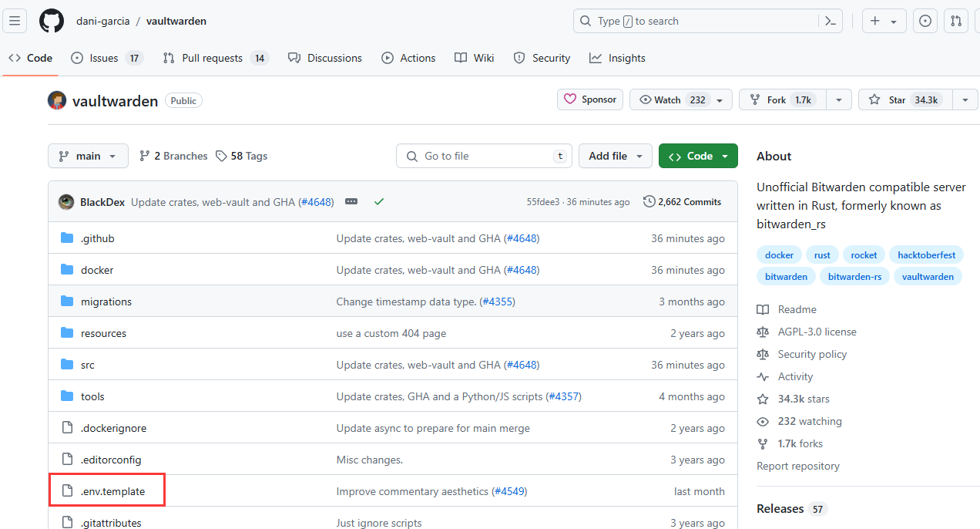The height and width of the screenshot is (529, 980).
Task: Switch to the Pull requests tab
Action: (x=215, y=58)
